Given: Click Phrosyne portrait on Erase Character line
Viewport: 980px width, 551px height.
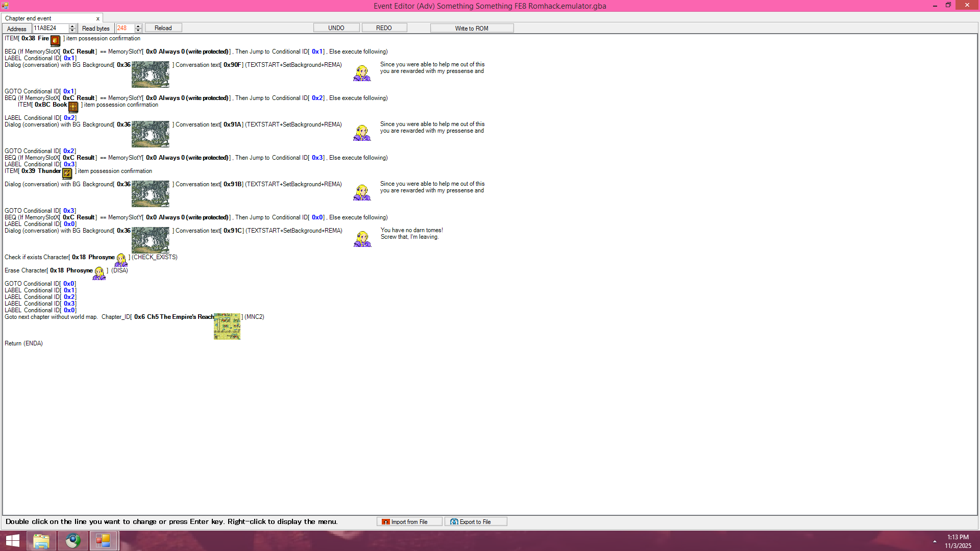Looking at the screenshot, I should (x=99, y=273).
